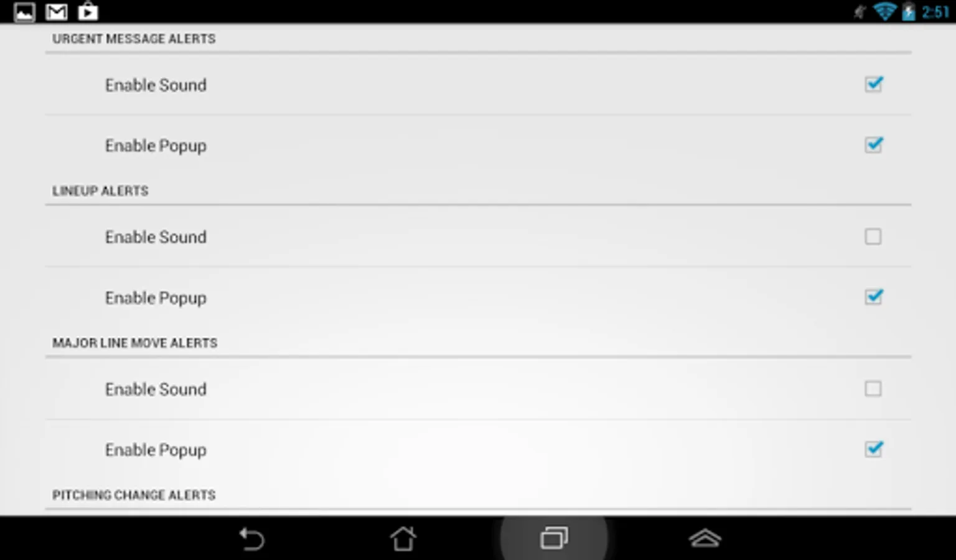
Task: Select Enable Popup label under Major Line Move
Action: point(156,450)
